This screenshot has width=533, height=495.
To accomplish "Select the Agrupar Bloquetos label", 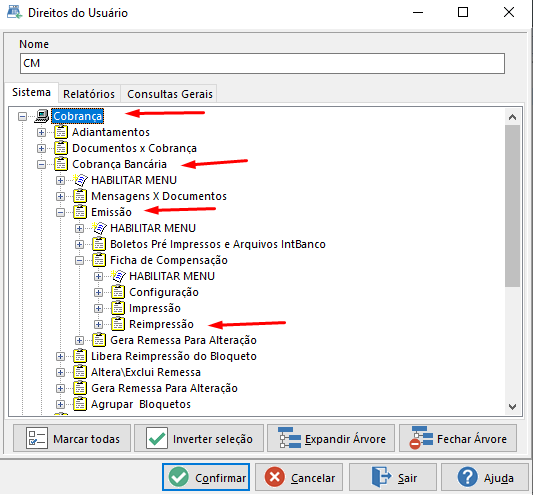I will click(x=141, y=404).
